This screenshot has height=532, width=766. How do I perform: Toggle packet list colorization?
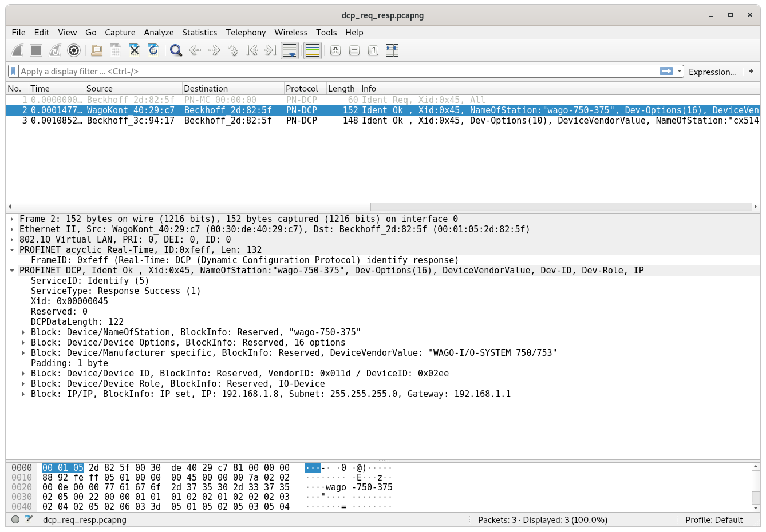point(312,50)
